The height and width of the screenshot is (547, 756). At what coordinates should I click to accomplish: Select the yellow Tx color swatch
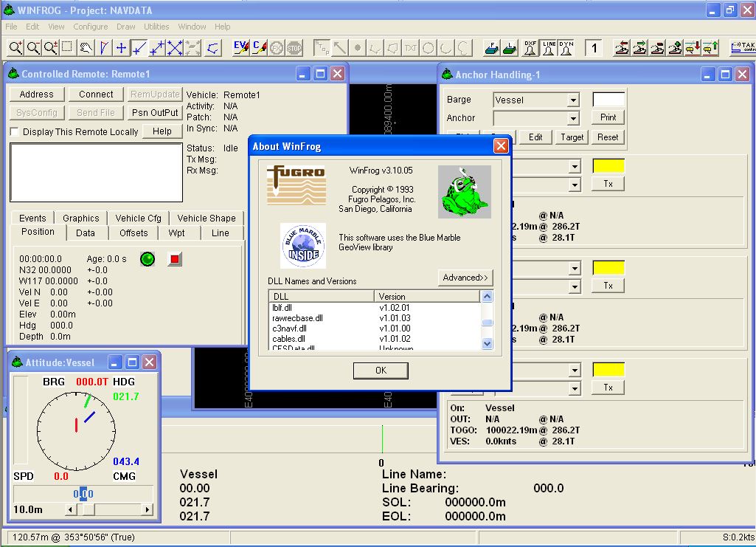(x=608, y=164)
